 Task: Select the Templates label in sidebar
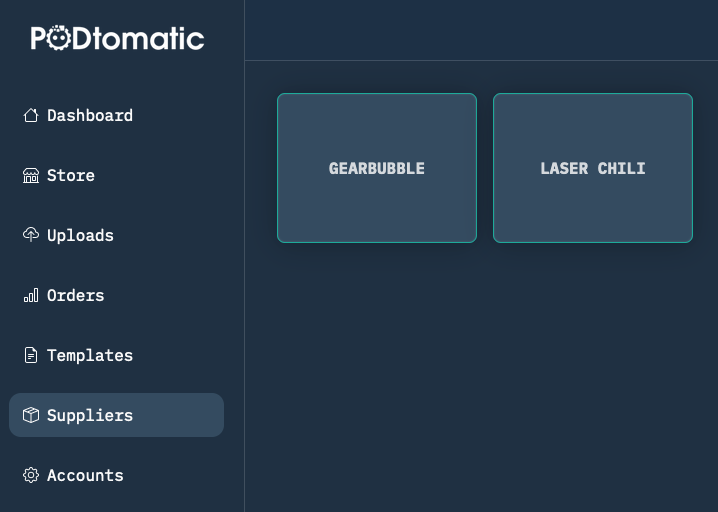[90, 355]
